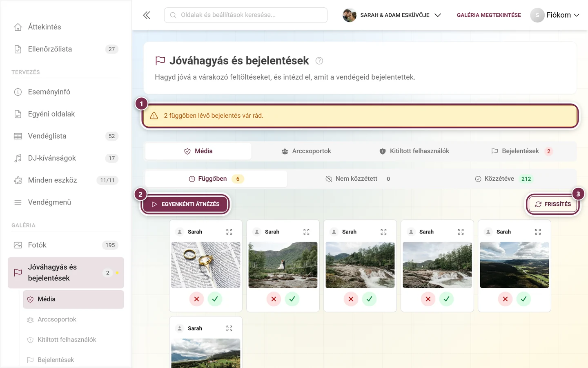Reject the aerial valley photo
Image resolution: width=588 pixels, height=368 pixels.
click(x=505, y=299)
